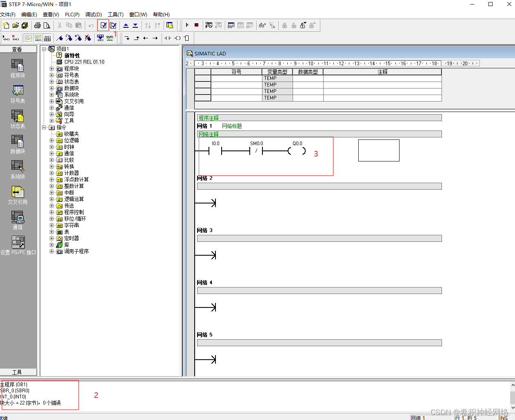515x420 pixels.
Task: Toggle the bookmark icon
Action: (x=60, y=38)
